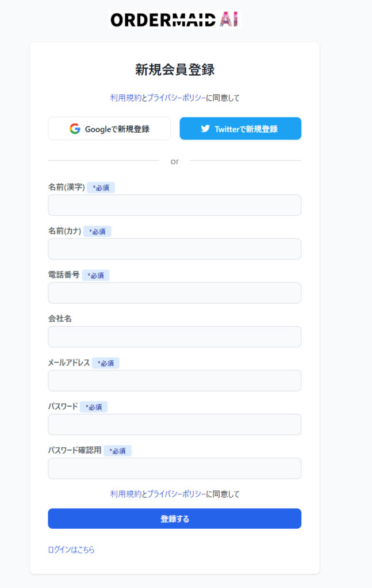Click the Google logo icon

[x=75, y=129]
